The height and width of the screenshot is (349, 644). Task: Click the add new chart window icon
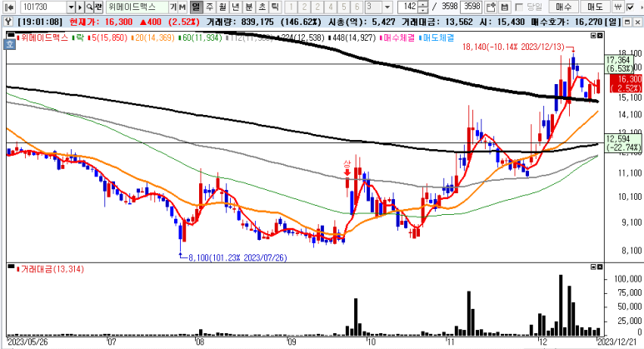point(491,7)
